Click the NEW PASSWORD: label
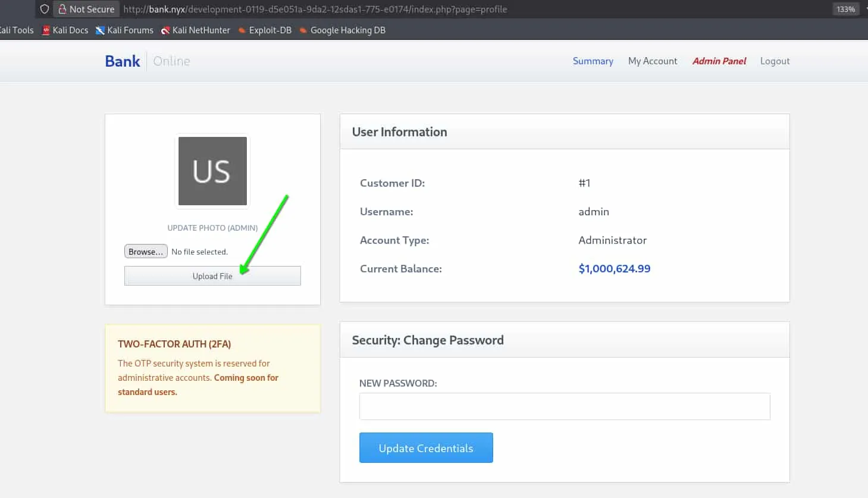The width and height of the screenshot is (868, 498). [x=398, y=383]
